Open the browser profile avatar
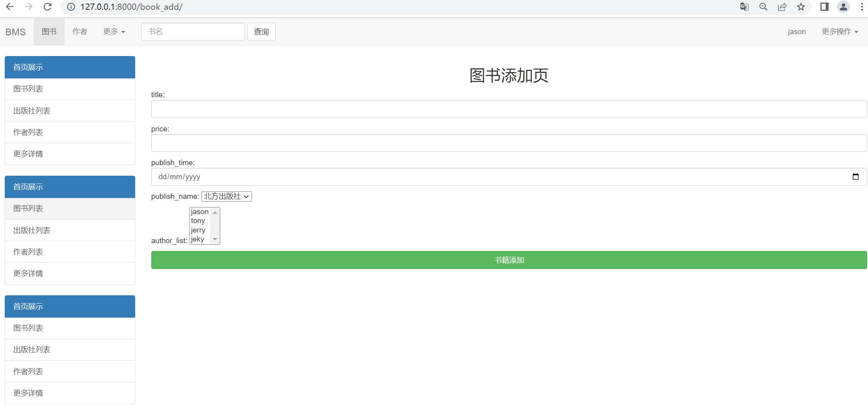The width and height of the screenshot is (868, 409). click(843, 7)
